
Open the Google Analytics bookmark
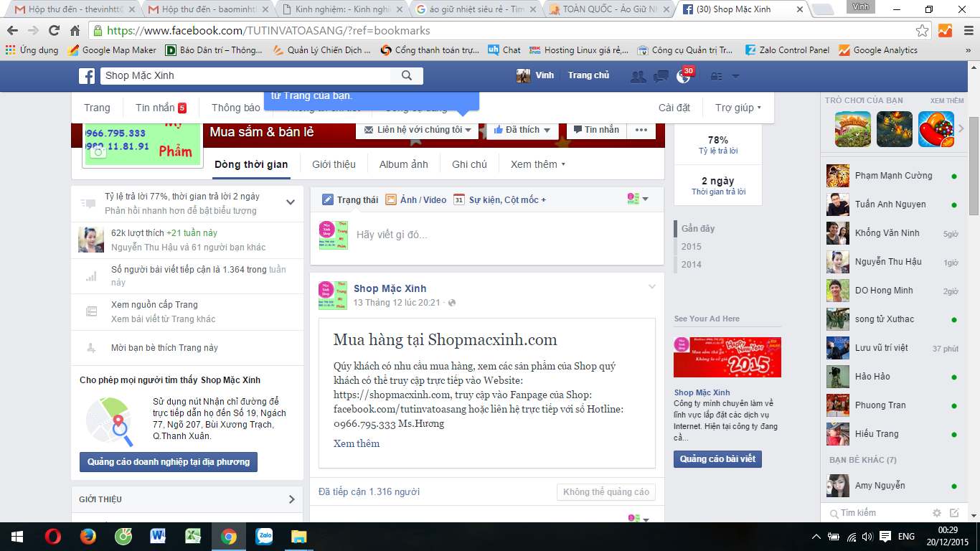pos(878,50)
